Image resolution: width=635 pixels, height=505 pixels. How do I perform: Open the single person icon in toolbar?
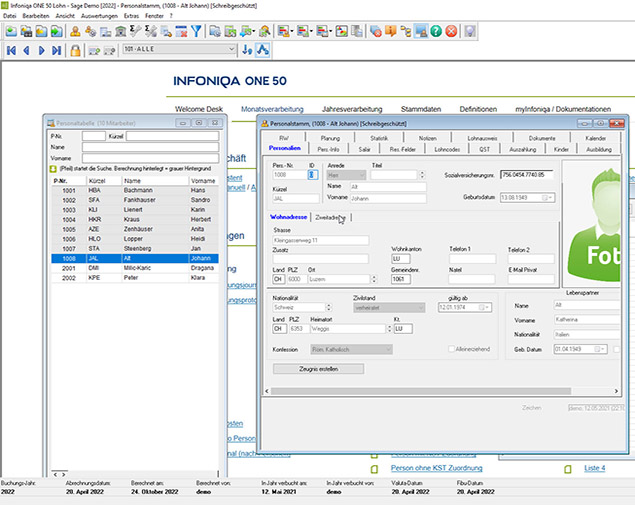click(75, 31)
